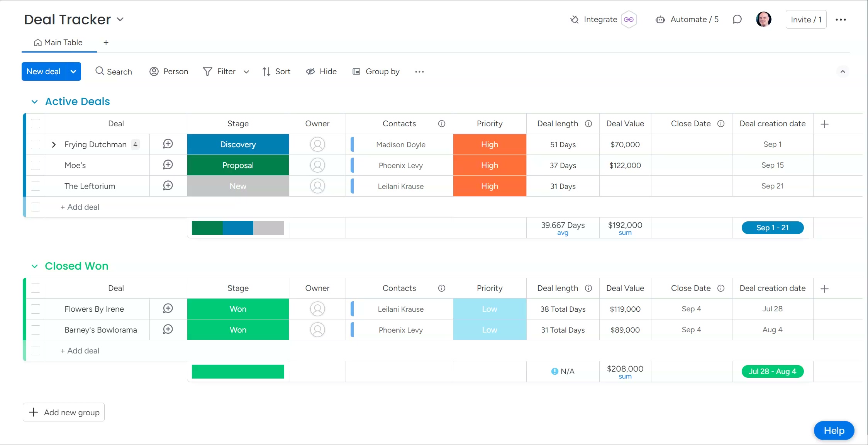868x445 pixels.
Task: Collapse the Closed Won group
Action: coord(35,266)
